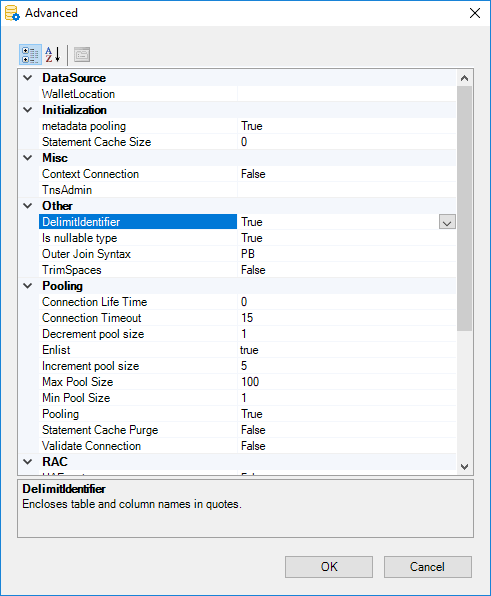This screenshot has width=491, height=596.
Task: Select the Outer Join Syntax property
Action: [x=138, y=254]
